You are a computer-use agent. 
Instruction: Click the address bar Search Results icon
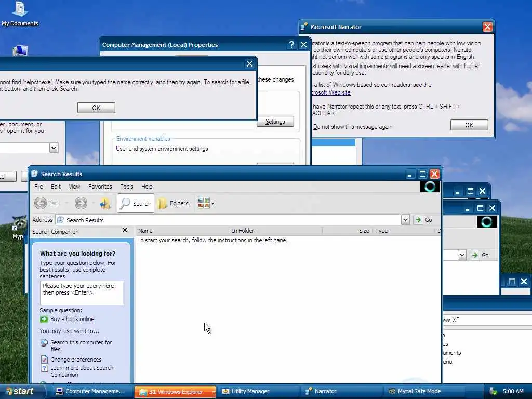[x=61, y=220]
